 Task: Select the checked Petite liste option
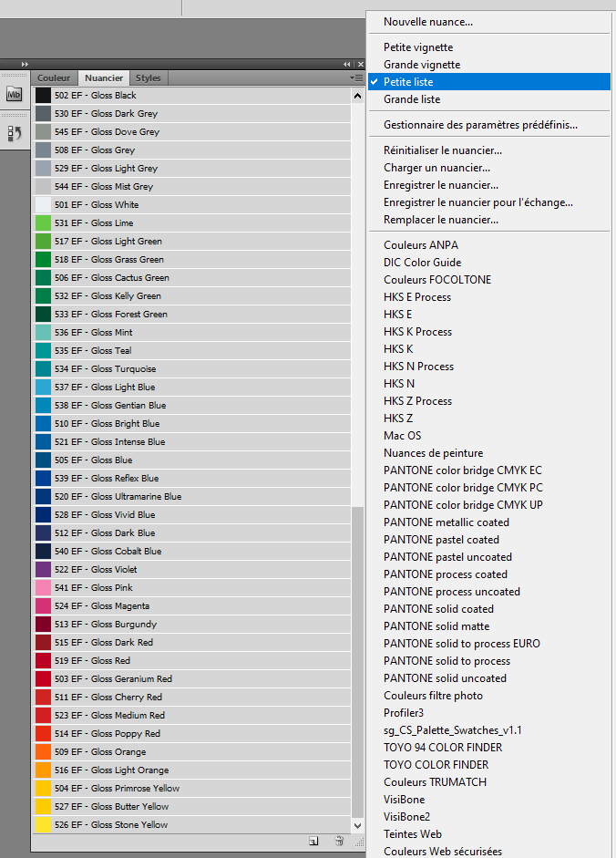coord(489,81)
